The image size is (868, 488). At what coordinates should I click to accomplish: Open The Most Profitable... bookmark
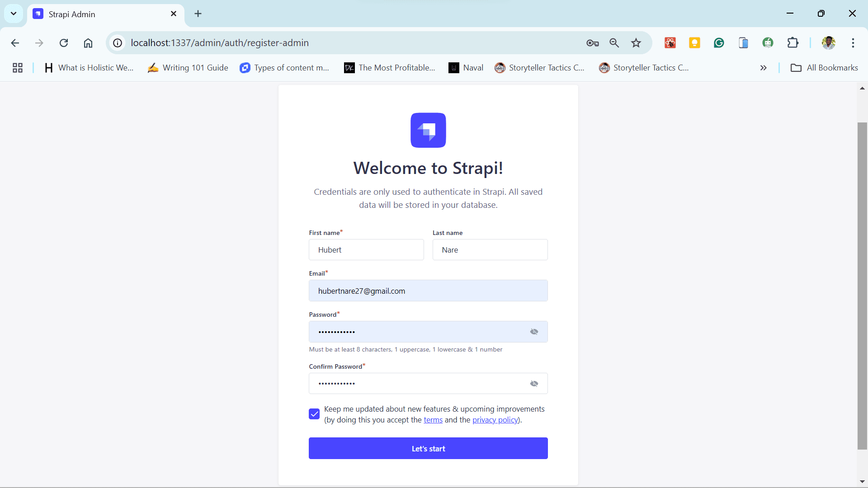coord(390,68)
